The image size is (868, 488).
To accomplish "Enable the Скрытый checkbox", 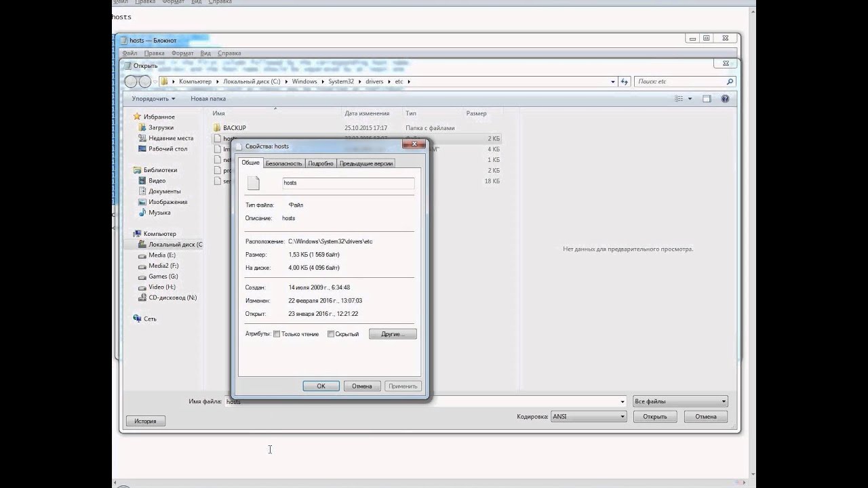I will tap(331, 334).
